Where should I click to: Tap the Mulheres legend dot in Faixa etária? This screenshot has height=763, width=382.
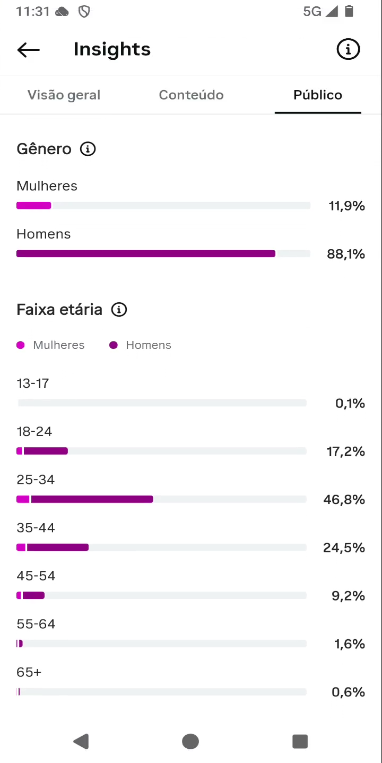click(x=20, y=345)
